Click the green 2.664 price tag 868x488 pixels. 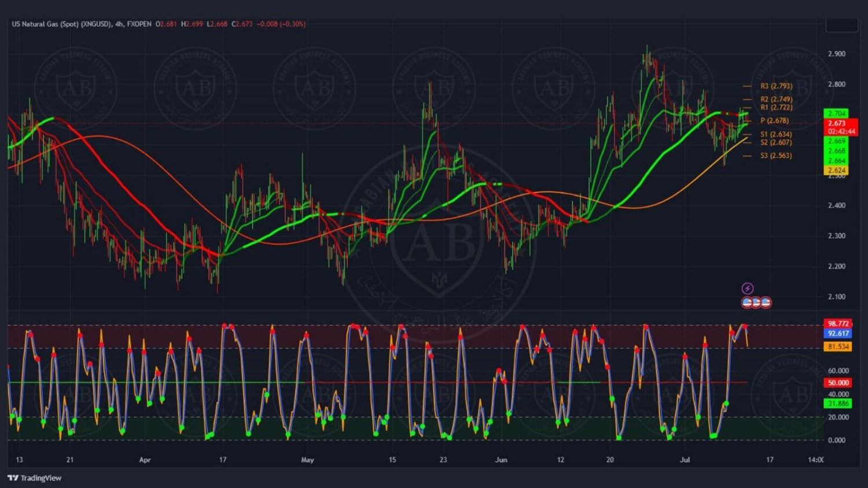(x=836, y=161)
